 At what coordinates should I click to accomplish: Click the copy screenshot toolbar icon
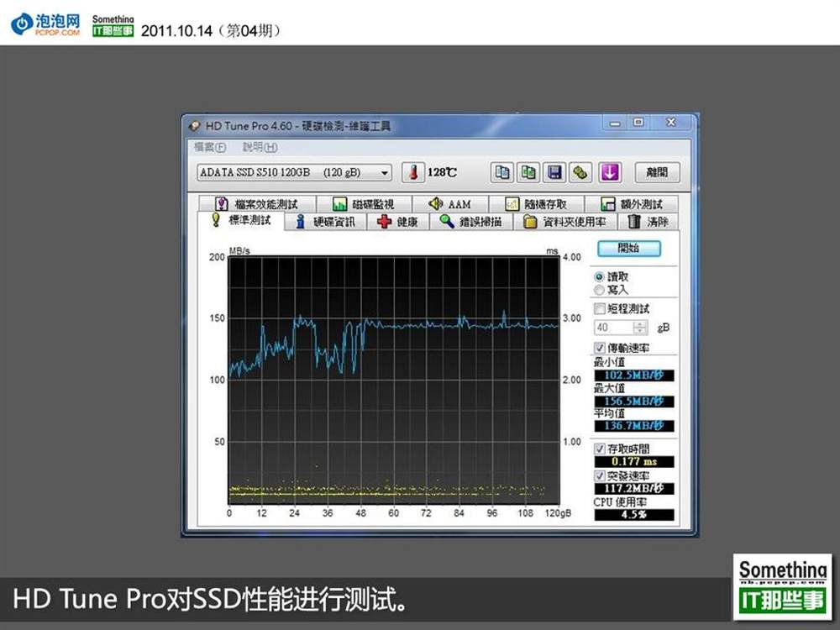[528, 172]
